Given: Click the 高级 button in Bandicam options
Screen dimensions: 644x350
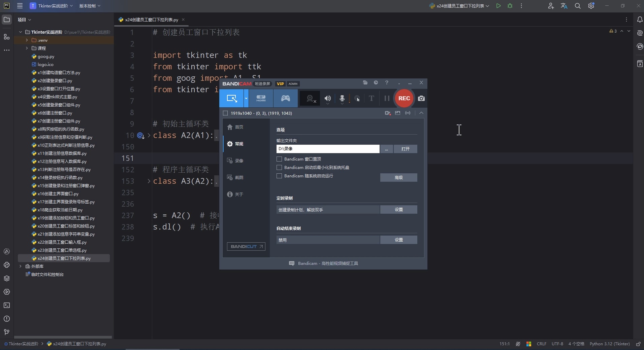Looking at the screenshot, I should pos(398,177).
